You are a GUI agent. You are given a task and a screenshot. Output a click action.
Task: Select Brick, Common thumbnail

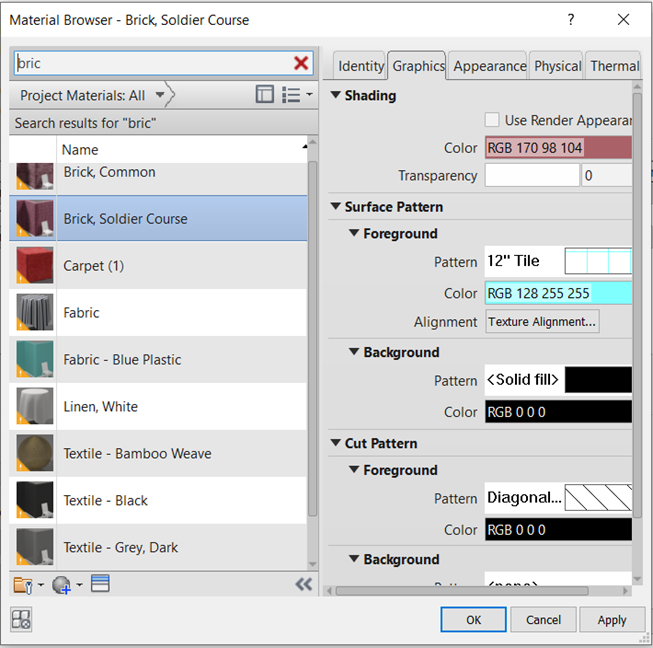(x=35, y=176)
